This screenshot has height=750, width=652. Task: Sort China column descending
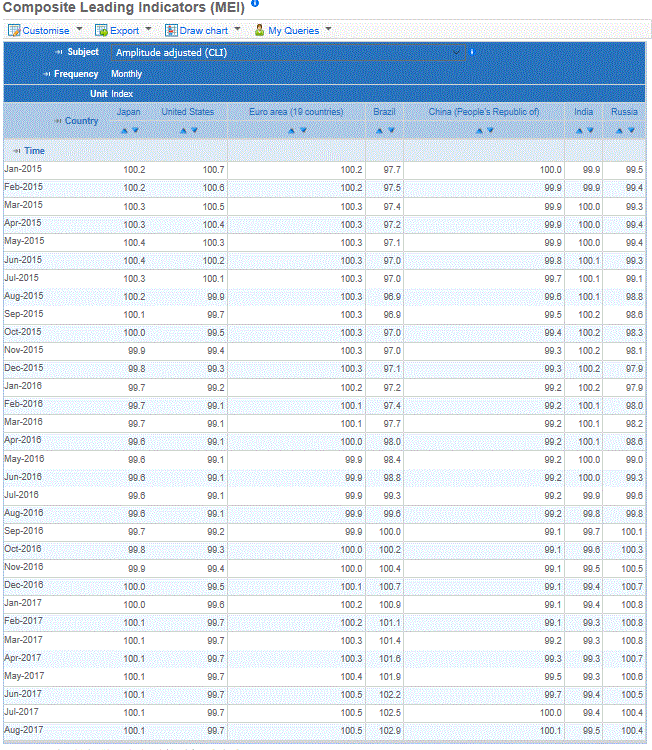[x=490, y=130]
